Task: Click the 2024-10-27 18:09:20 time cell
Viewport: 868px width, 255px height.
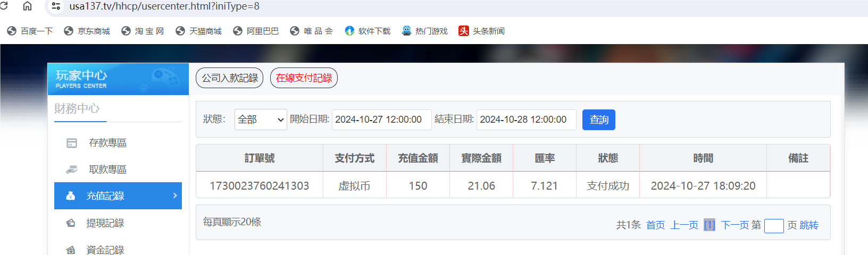Action: point(703,185)
